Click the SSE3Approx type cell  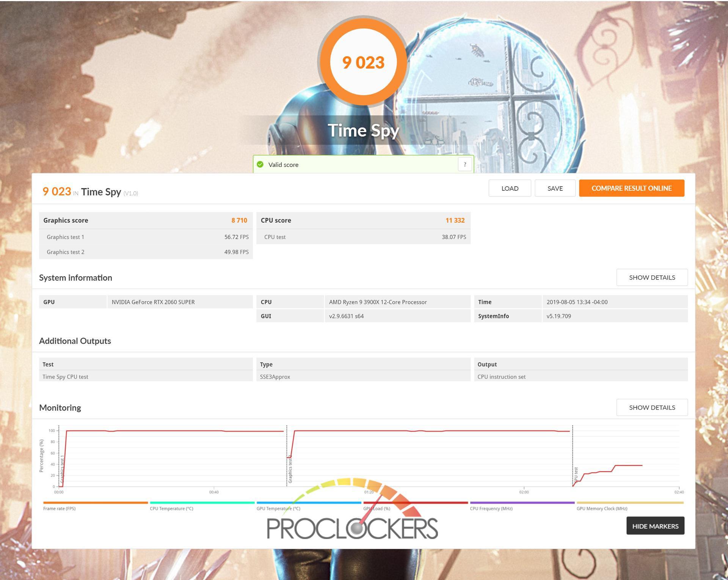[363, 376]
